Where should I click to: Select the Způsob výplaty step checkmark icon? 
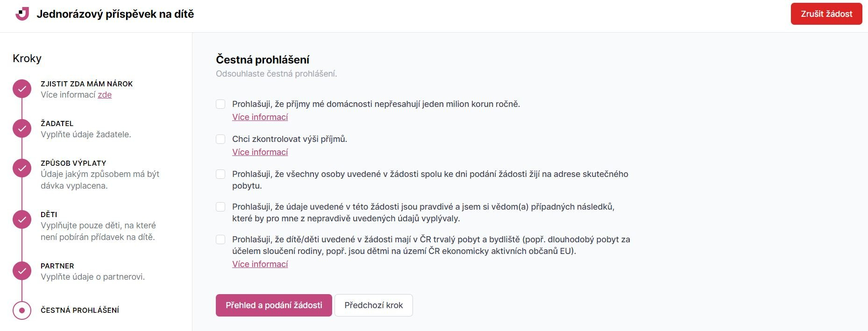(x=22, y=168)
